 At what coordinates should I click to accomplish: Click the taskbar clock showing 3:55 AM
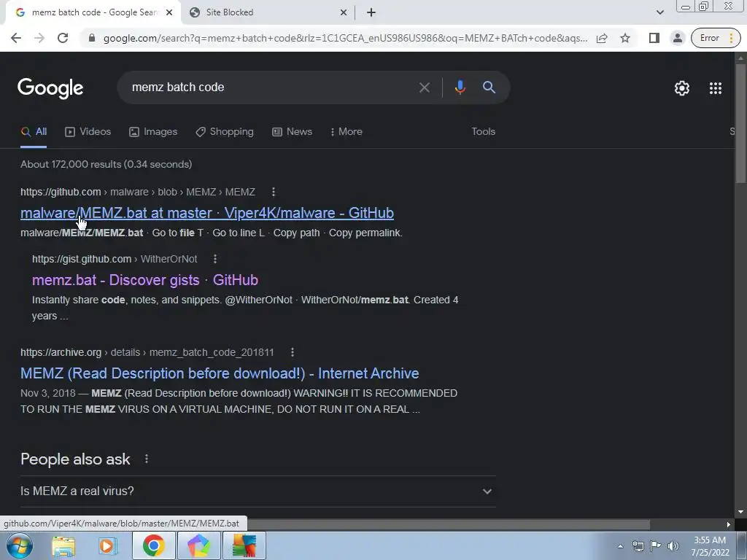(710, 546)
